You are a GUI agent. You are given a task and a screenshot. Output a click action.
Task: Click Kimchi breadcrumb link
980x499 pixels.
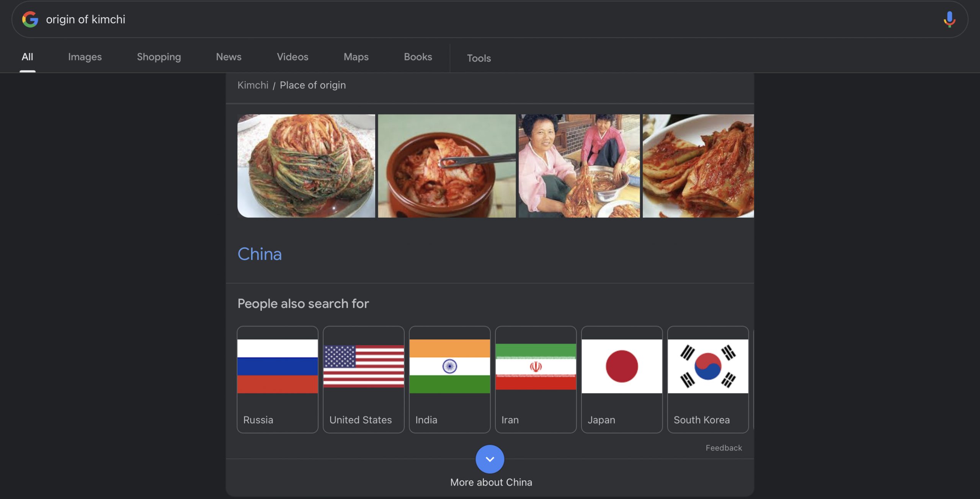point(253,85)
